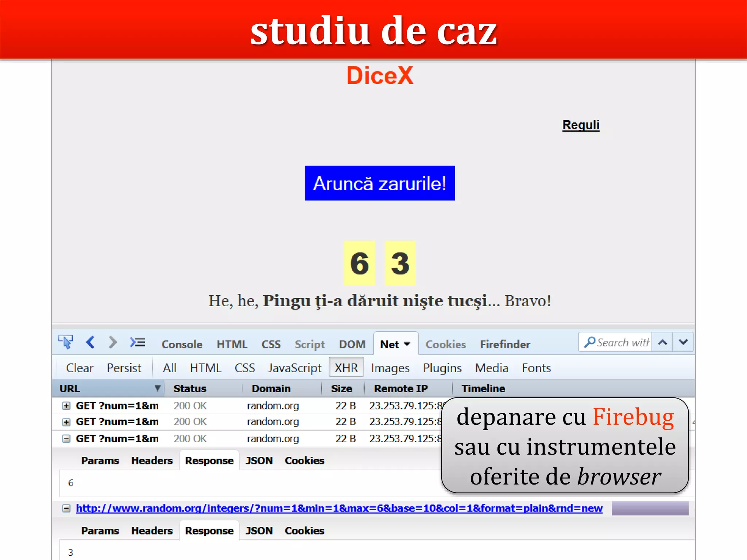The width and height of the screenshot is (747, 560).
Task: Open Cookies tab of third request
Action: click(305, 460)
